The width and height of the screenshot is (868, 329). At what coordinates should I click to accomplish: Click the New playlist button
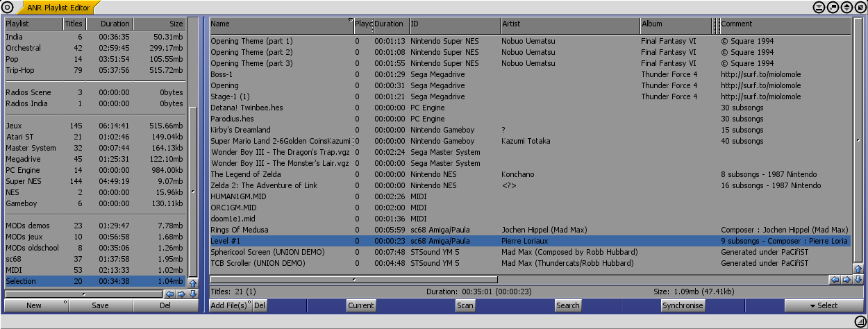(34, 305)
